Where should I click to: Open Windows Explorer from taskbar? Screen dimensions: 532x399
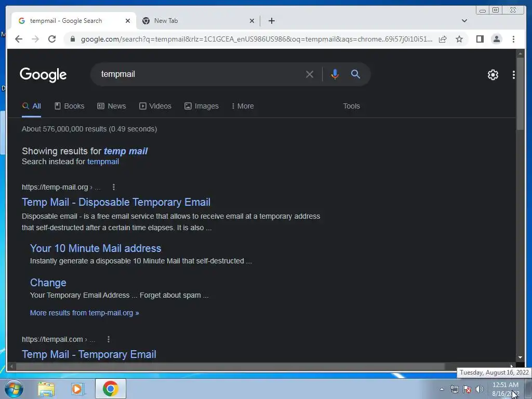pos(46,389)
